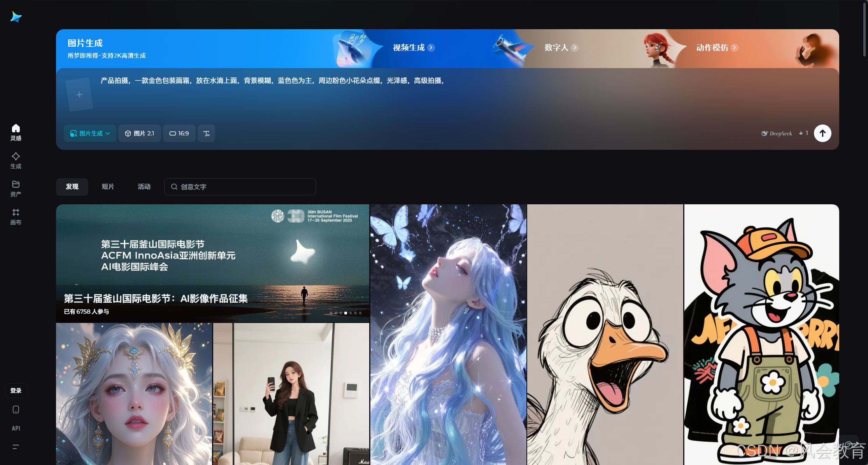
Task: Click the API icon in lower sidebar
Action: click(16, 428)
